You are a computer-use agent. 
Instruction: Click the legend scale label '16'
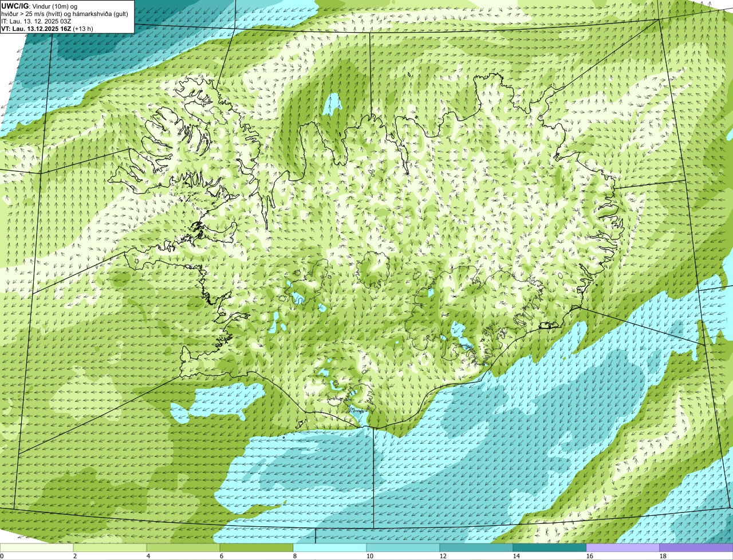coord(590,556)
